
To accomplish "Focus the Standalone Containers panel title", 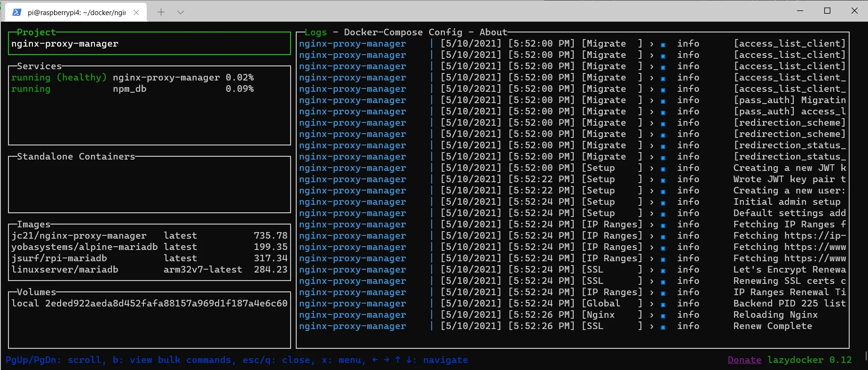I will coord(76,157).
